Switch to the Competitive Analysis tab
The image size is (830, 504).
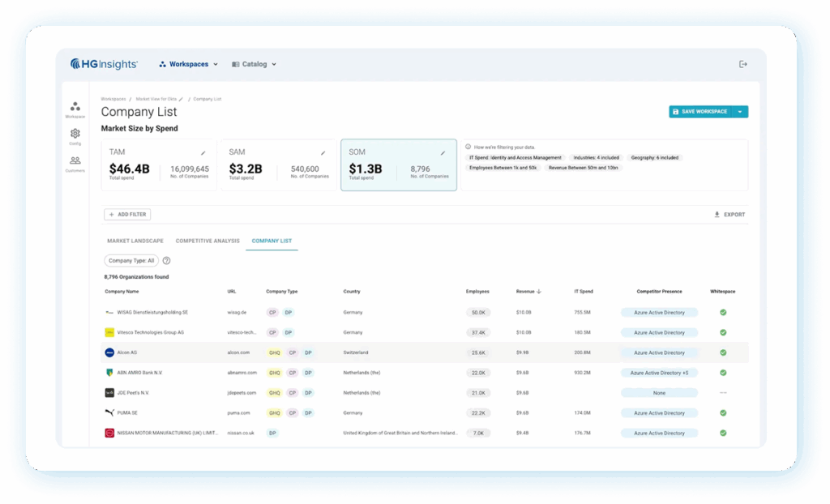(207, 241)
